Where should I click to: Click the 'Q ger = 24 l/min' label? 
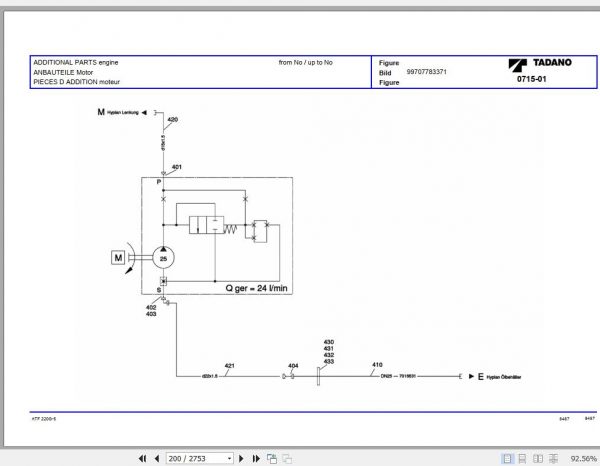tap(256, 288)
